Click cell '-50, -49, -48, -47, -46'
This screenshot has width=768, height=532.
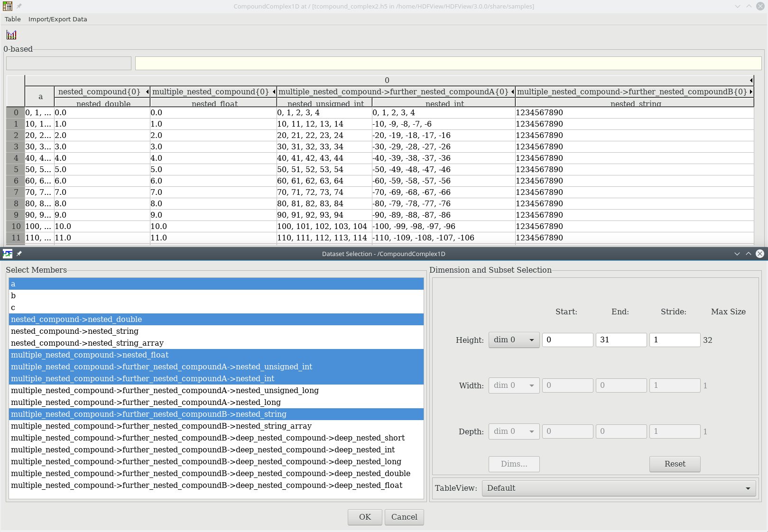coord(444,170)
